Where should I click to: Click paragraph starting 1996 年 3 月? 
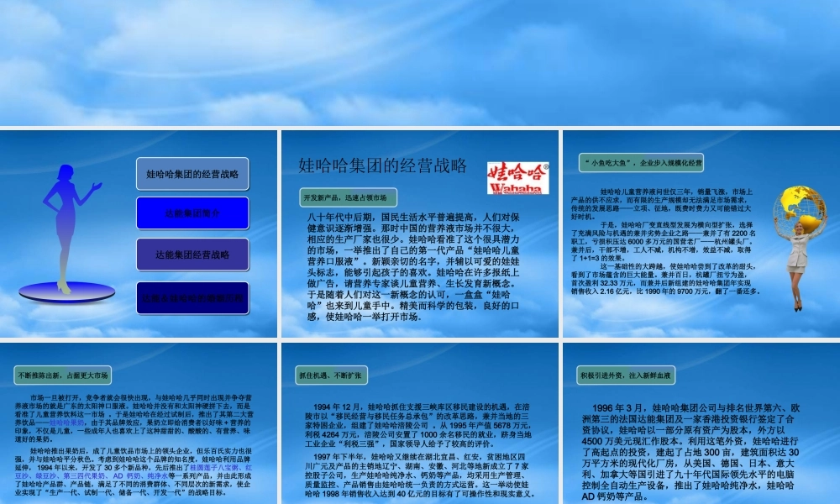690,453
